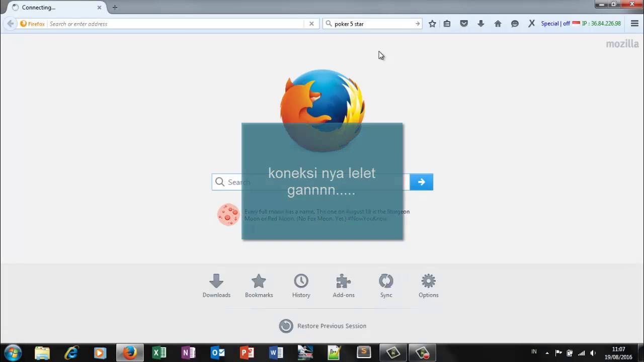Click the IP : 36.84.226.98 text
The image size is (644, 362).
coord(601,24)
